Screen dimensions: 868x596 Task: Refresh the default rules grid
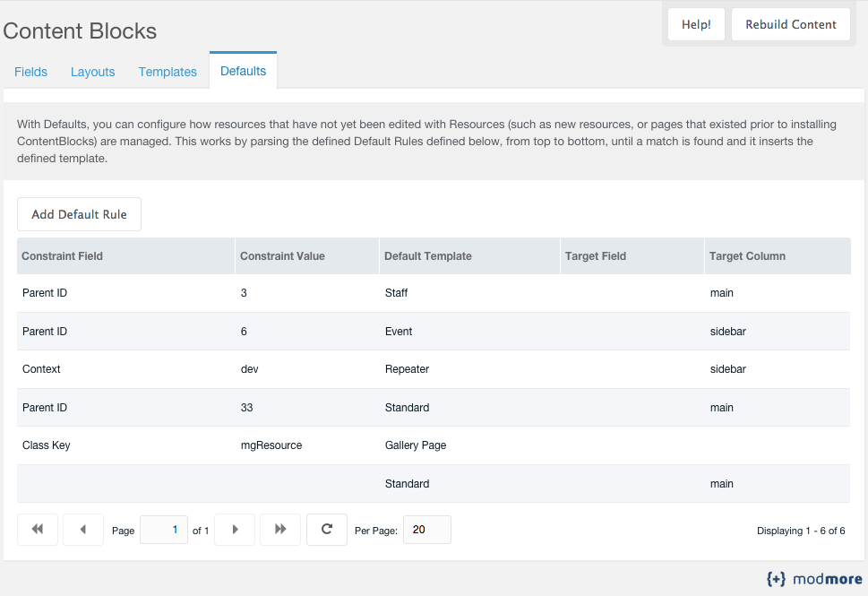pyautogui.click(x=327, y=530)
